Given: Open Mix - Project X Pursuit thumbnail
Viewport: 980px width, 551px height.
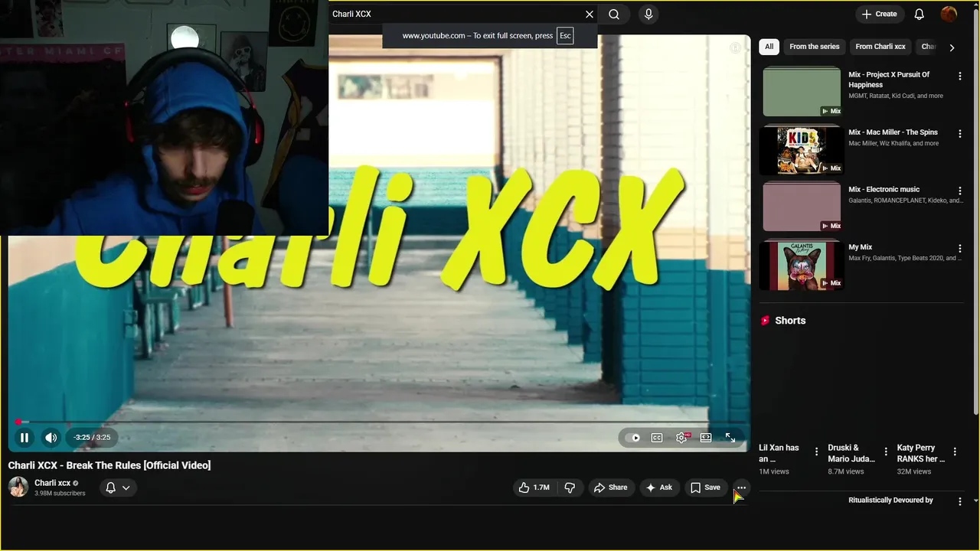Looking at the screenshot, I should coord(802,92).
